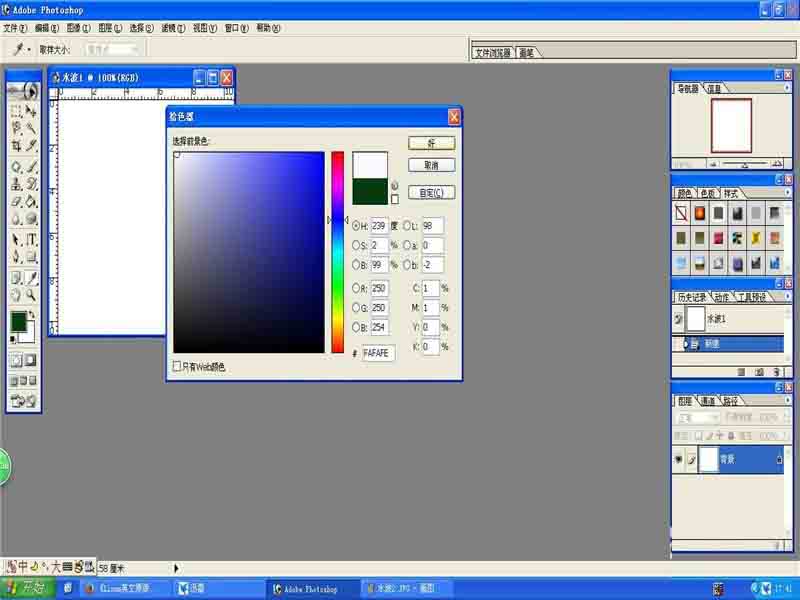Screen dimensions: 800x600
Task: Select the Paint Bucket tool
Action: pos(31,202)
